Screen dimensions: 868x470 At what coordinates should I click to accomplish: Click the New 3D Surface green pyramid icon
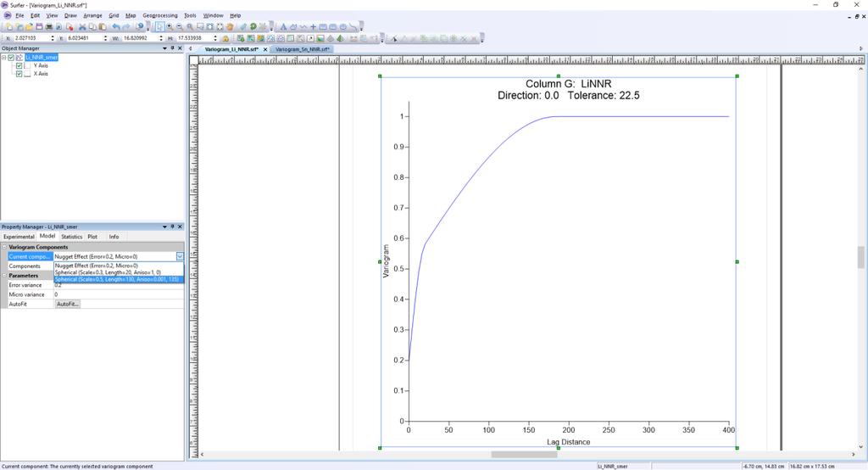340,38
